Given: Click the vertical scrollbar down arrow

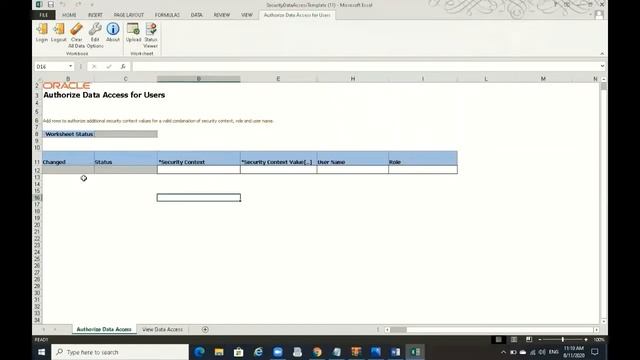Looking at the screenshot, I should [604, 322].
